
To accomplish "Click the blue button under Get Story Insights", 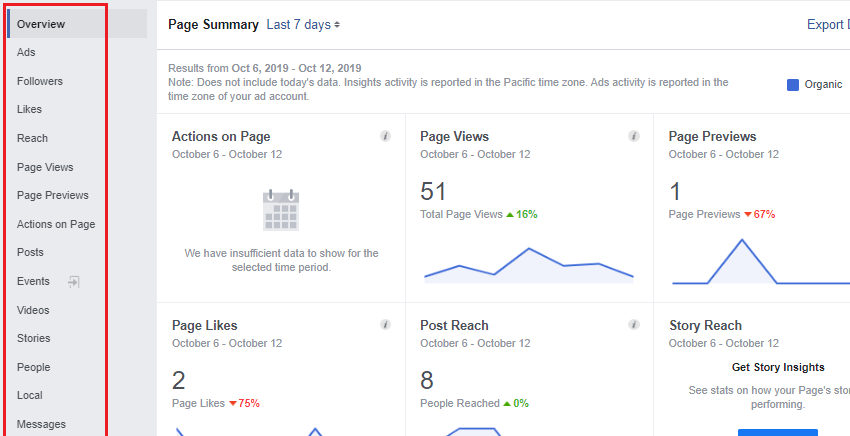I will tap(778, 432).
